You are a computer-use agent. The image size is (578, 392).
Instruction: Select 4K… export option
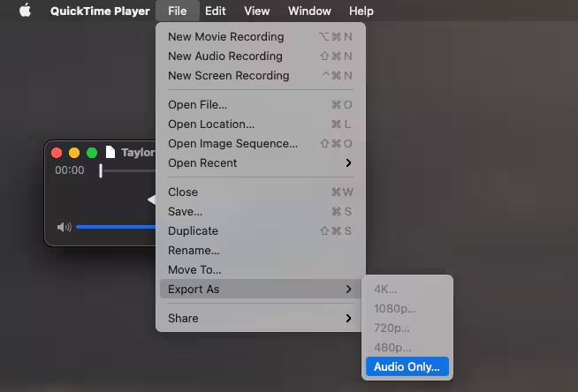tap(407, 290)
